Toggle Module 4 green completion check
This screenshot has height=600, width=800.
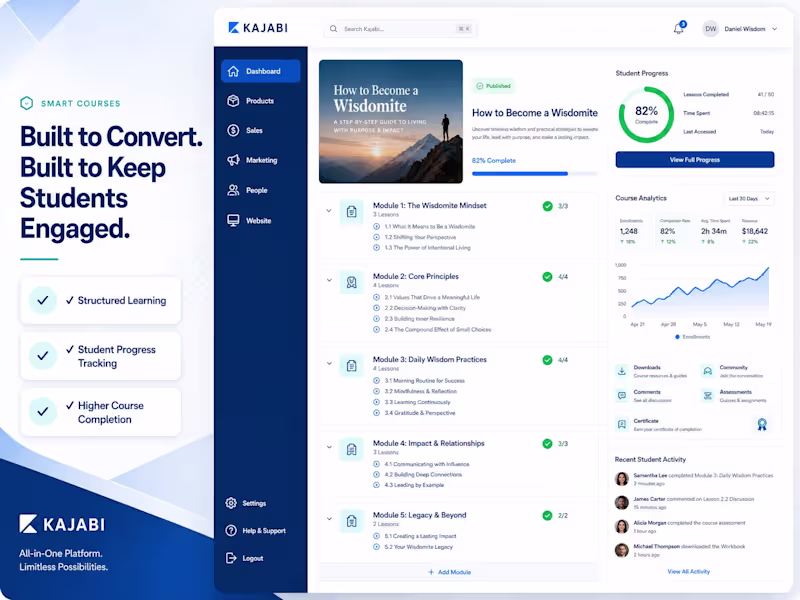[547, 443]
